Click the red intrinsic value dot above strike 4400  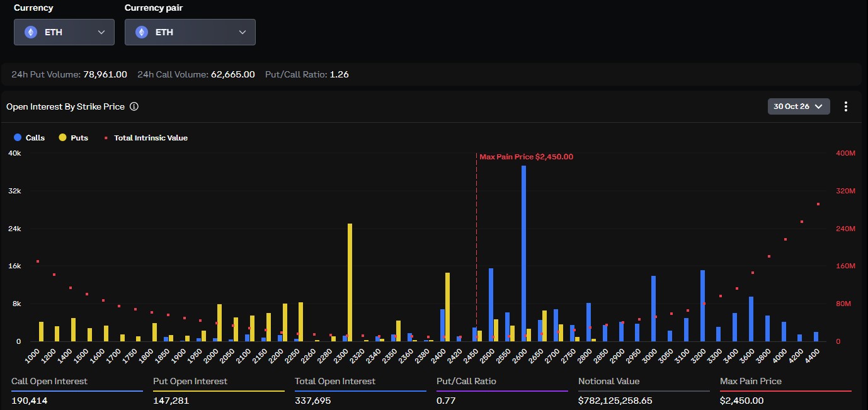coord(818,204)
